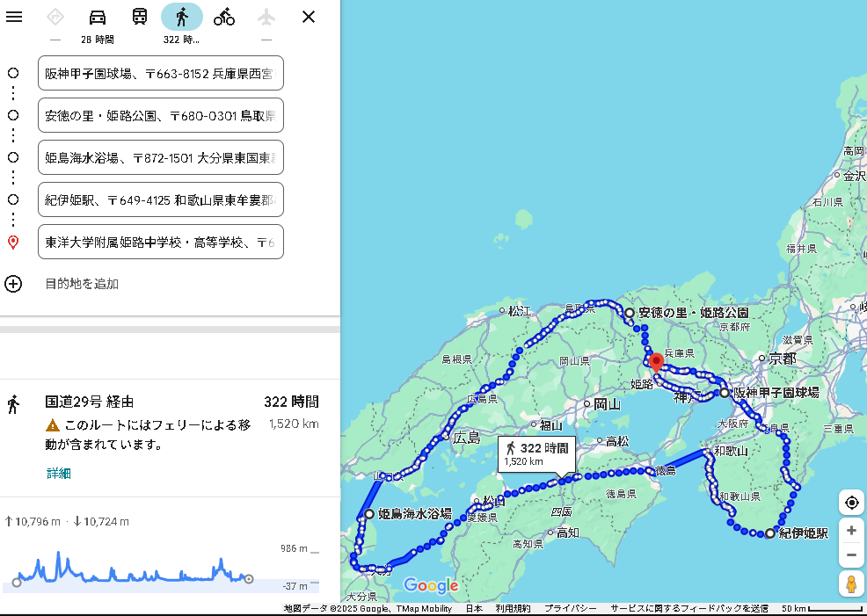Viewport: 867px width, 616px height.
Task: Click サービスに関するフィードバックを送信 link
Action: [x=689, y=608]
